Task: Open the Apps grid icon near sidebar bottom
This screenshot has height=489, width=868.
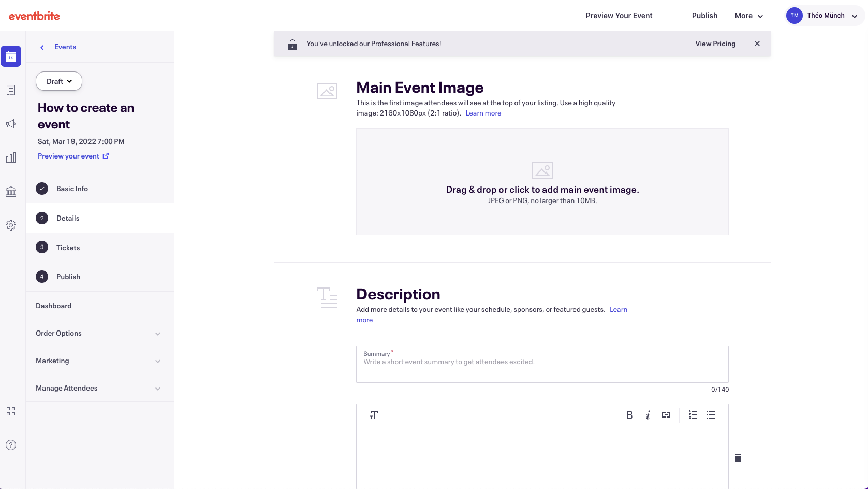Action: [11, 411]
